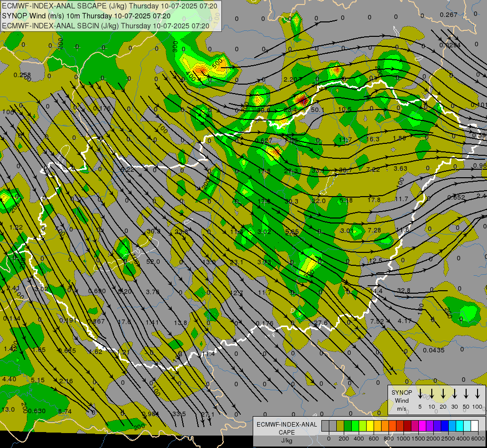The width and height of the screenshot is (487, 448).
Task: Click the 0.665 map value
Action: [x=67, y=351]
